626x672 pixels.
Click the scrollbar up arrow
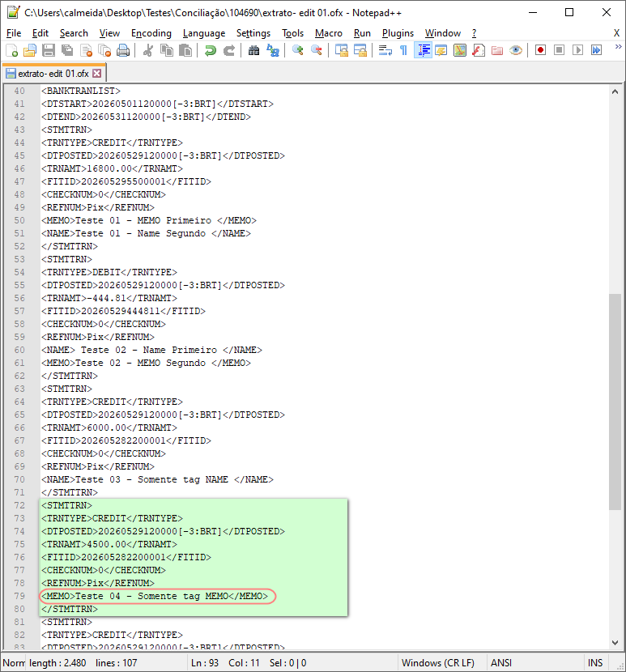tap(615, 91)
